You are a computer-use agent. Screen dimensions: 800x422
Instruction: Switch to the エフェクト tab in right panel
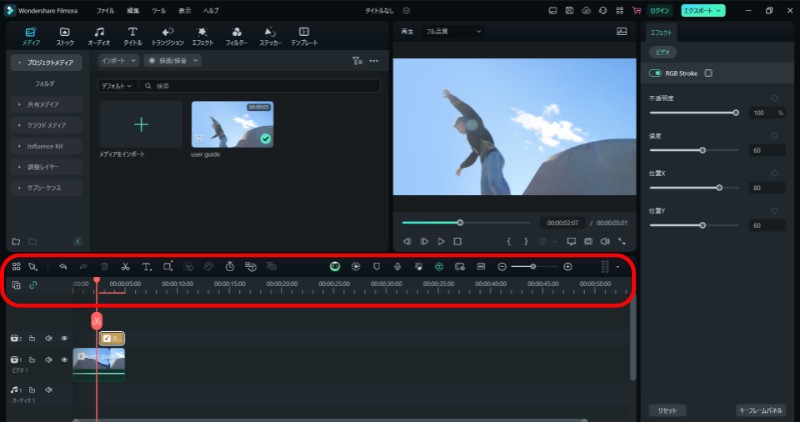[661, 32]
